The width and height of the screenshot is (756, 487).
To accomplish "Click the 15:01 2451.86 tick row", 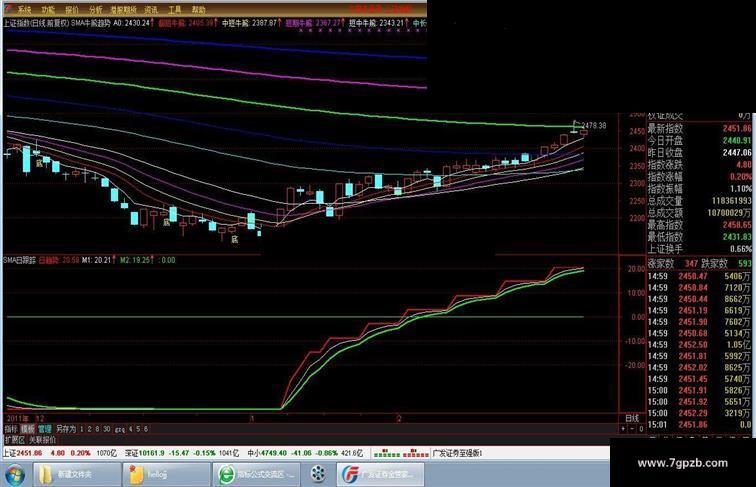I will (699, 425).
